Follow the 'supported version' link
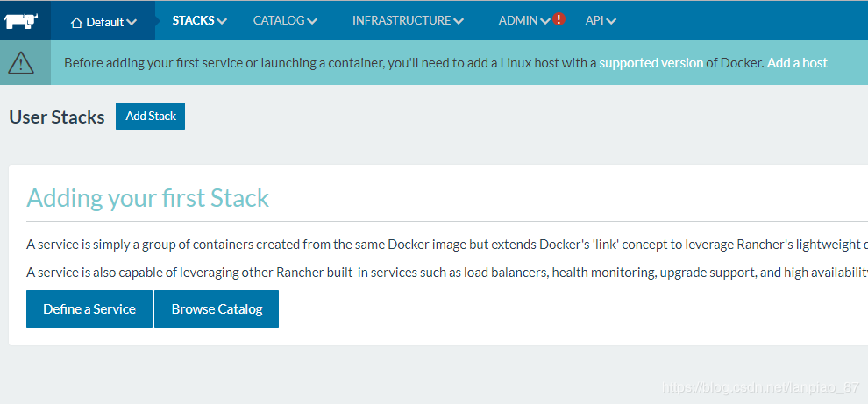Viewport: 868px width, 404px height. pyautogui.click(x=651, y=63)
